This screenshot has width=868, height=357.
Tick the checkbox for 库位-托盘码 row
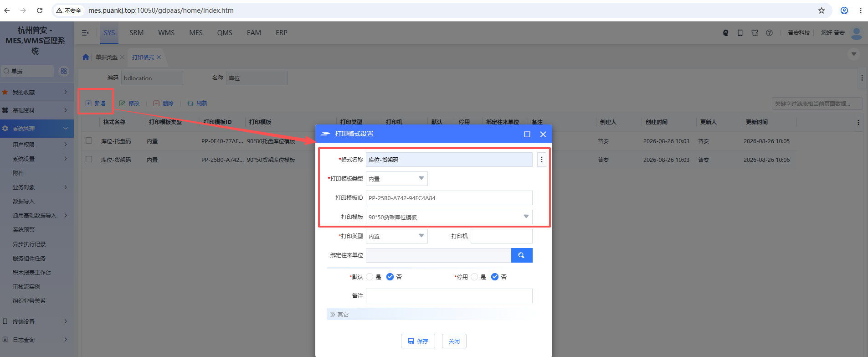pyautogui.click(x=89, y=141)
